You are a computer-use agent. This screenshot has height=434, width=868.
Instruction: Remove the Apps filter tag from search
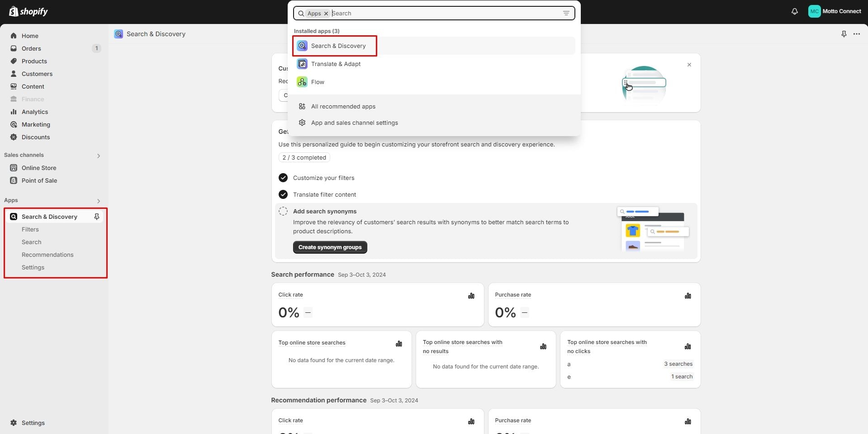click(326, 14)
